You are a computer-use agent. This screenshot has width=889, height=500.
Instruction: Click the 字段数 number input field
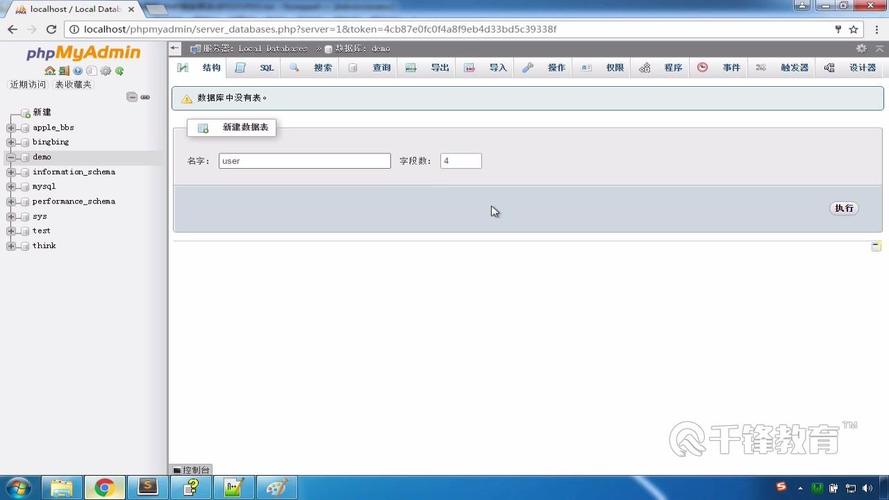(x=461, y=161)
